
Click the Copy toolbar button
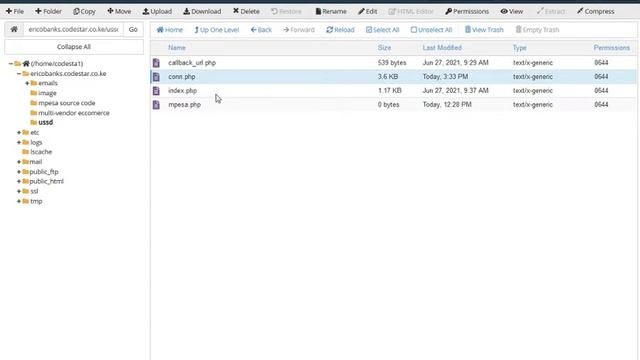point(84,11)
